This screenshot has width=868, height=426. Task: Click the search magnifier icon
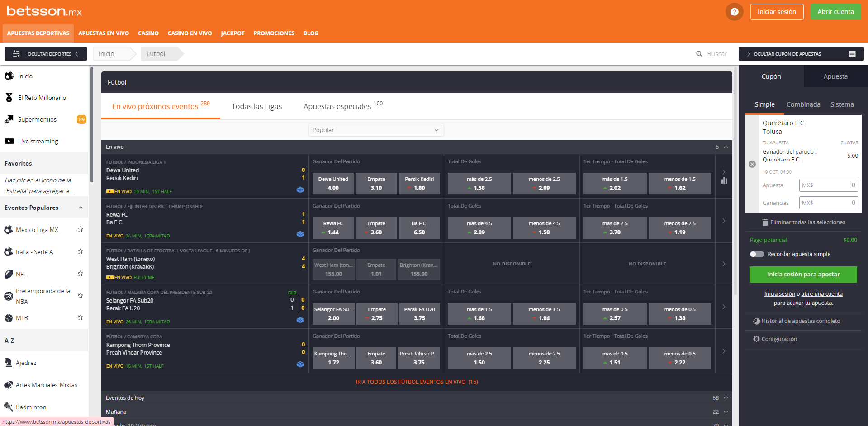[699, 54]
